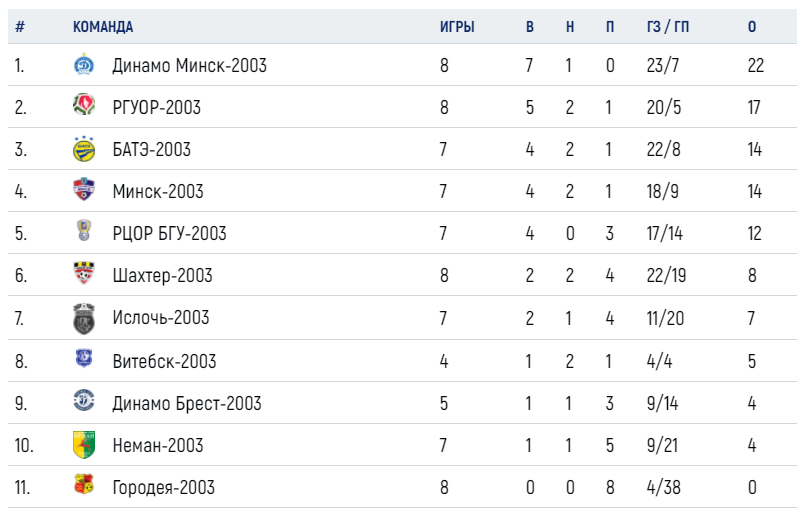This screenshot has height=515, width=807.
Task: Open the РГУОР-2003 team name
Action: pos(156,108)
